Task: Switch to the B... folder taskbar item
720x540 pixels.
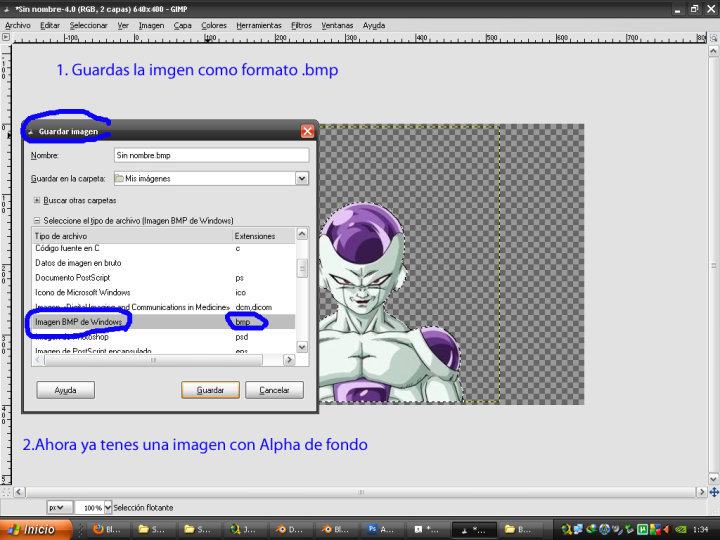Action: click(519, 529)
